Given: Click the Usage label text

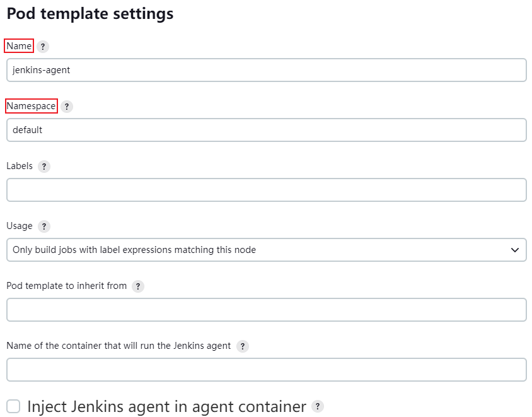Looking at the screenshot, I should point(20,226).
